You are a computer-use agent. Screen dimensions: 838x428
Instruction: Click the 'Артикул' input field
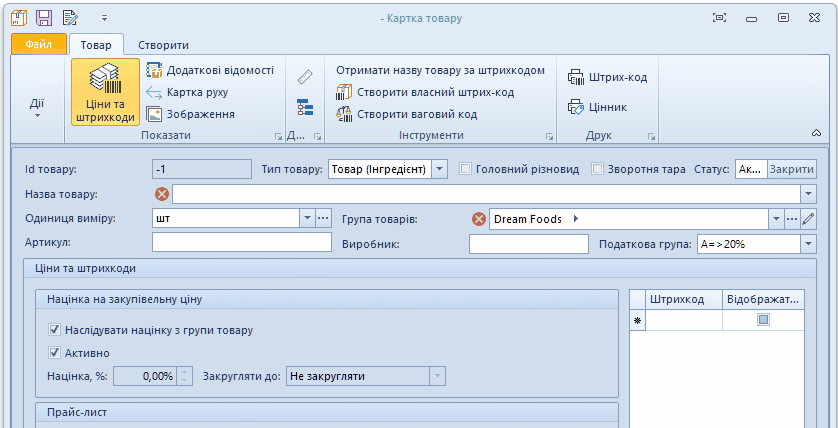point(241,243)
